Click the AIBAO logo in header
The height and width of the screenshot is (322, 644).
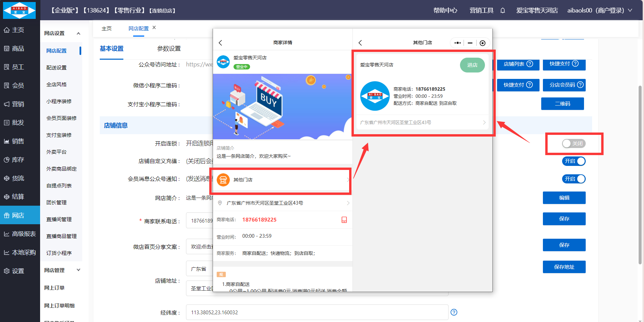click(20, 10)
